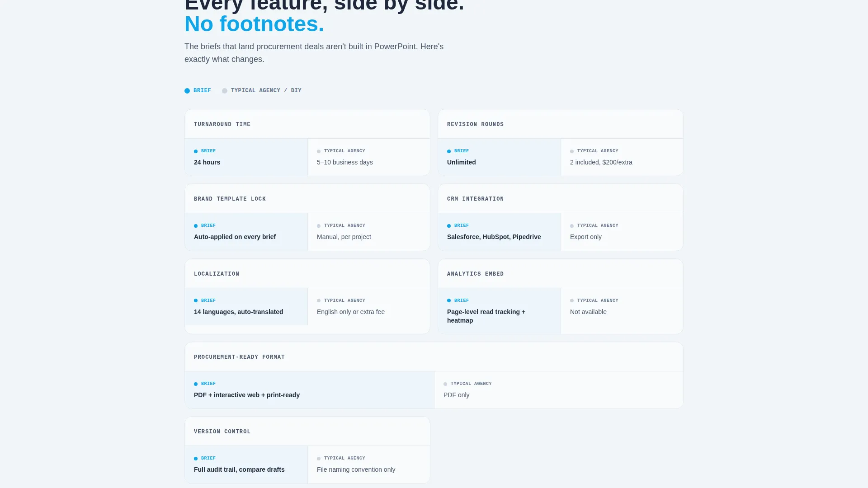
Task: Click blue dot above '14 languages, auto-translated'
Action: click(196, 301)
